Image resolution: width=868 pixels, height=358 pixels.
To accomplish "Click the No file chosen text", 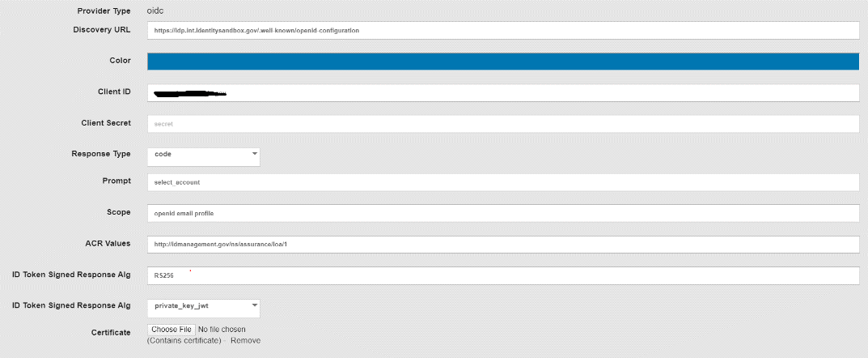I will point(222,330).
